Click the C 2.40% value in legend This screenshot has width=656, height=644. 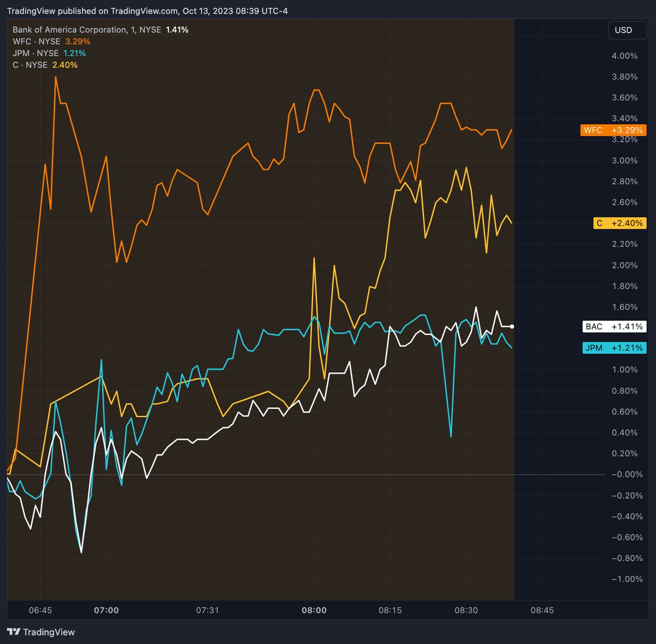[65, 65]
